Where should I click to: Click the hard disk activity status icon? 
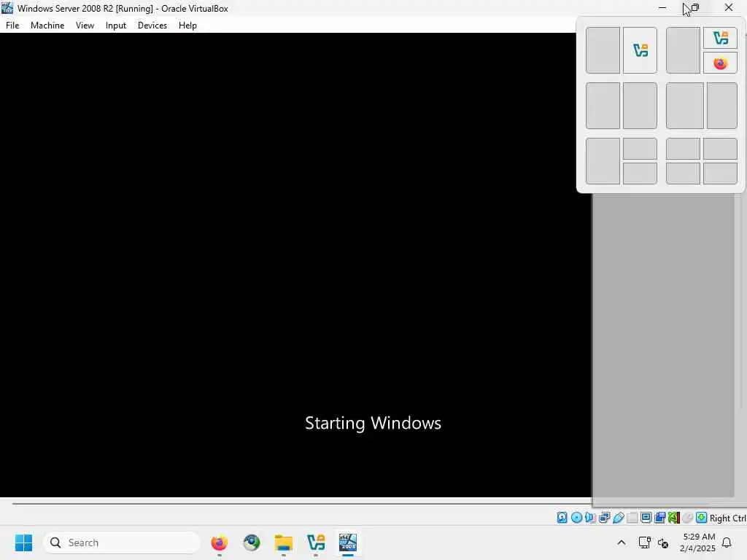[562, 518]
